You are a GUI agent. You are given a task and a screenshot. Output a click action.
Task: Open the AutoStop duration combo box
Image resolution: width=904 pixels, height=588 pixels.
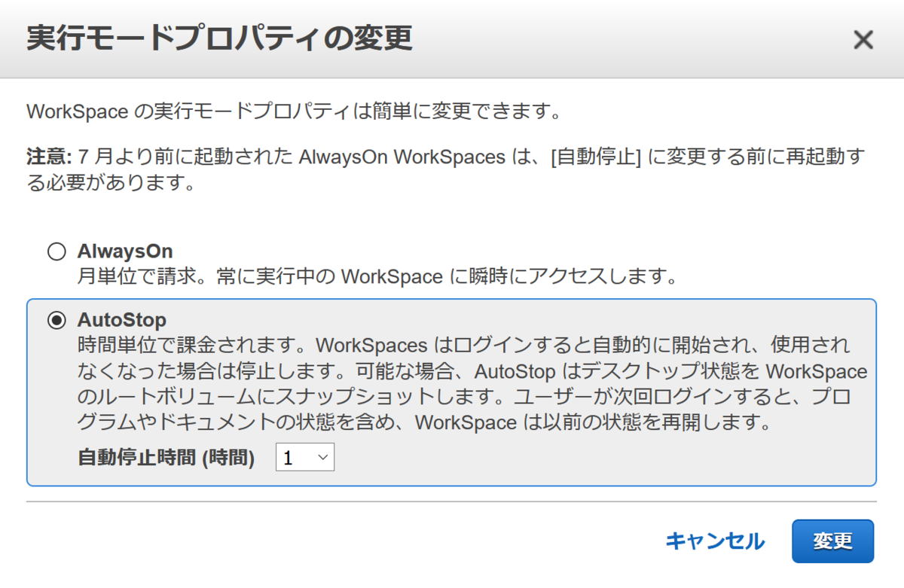pos(305,456)
